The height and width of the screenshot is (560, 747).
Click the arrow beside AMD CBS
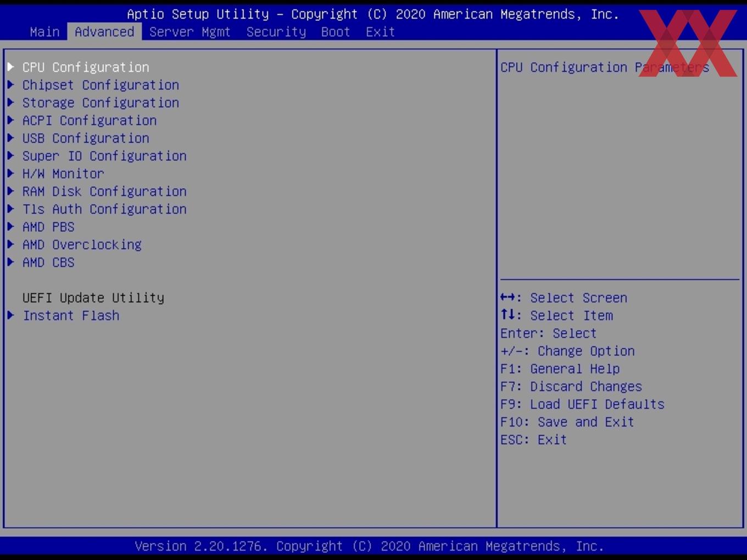(x=10, y=262)
